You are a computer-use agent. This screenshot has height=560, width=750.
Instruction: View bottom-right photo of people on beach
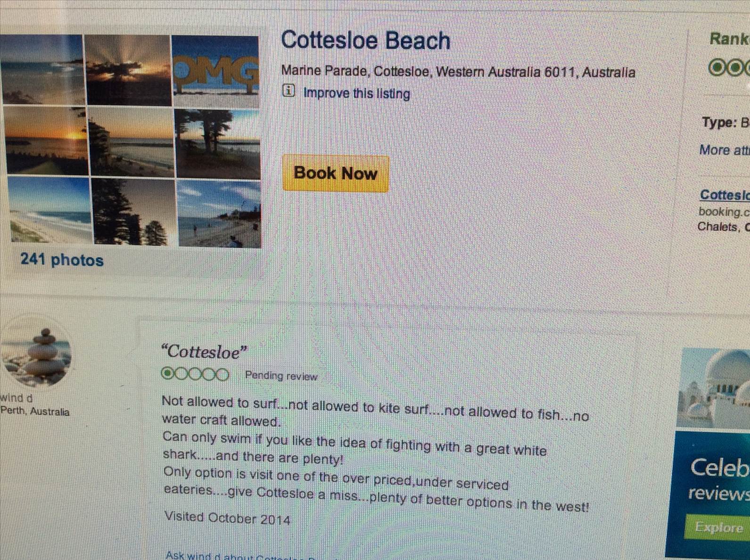click(219, 214)
